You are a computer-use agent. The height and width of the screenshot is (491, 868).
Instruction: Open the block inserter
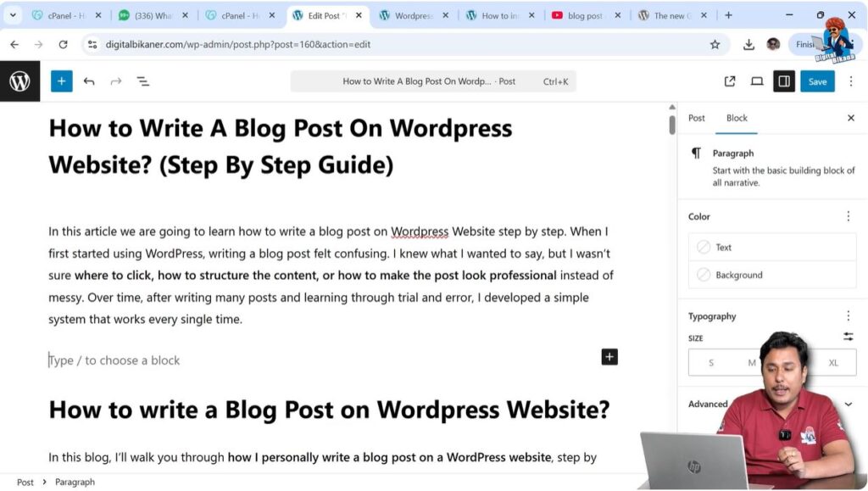coord(61,81)
